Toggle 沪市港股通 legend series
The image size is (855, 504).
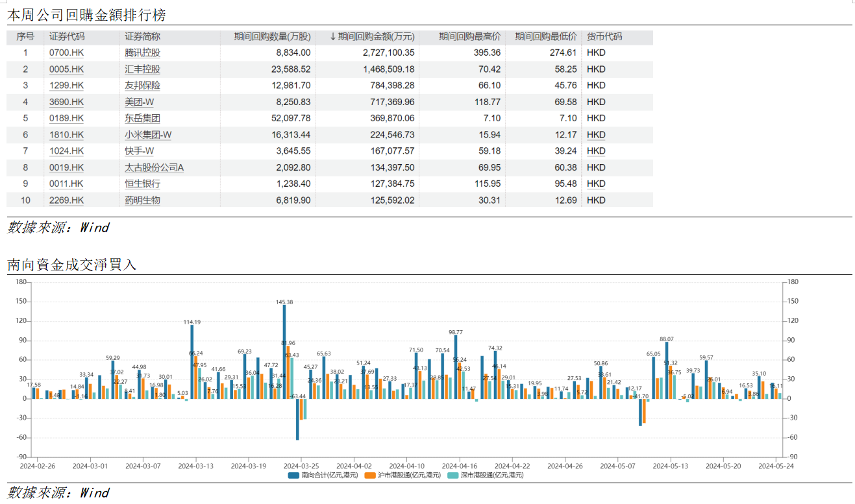tap(403, 475)
